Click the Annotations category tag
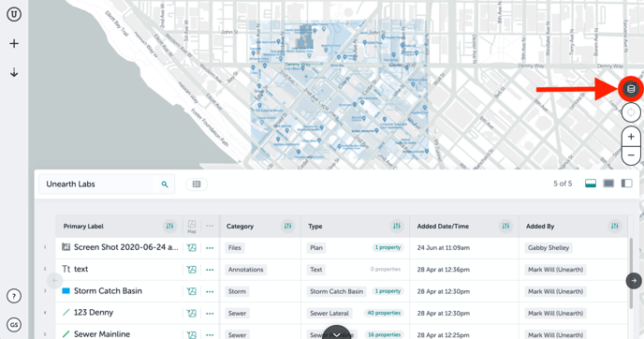 [245, 270]
